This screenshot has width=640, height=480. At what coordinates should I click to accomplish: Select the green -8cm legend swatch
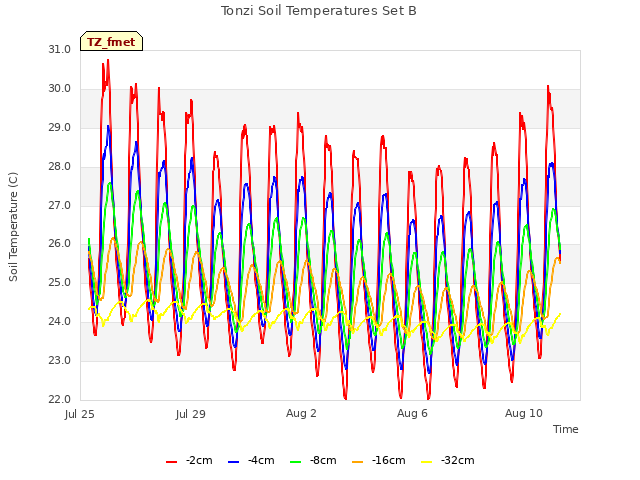pos(296,462)
